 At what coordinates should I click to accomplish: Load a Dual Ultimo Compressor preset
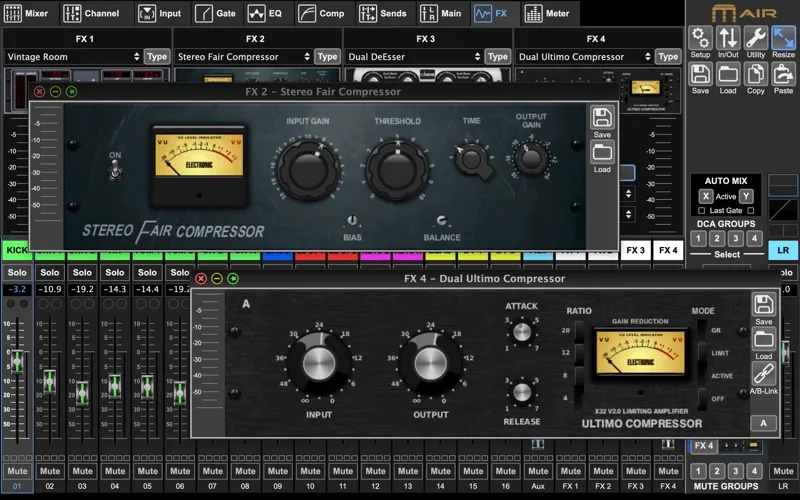click(764, 339)
